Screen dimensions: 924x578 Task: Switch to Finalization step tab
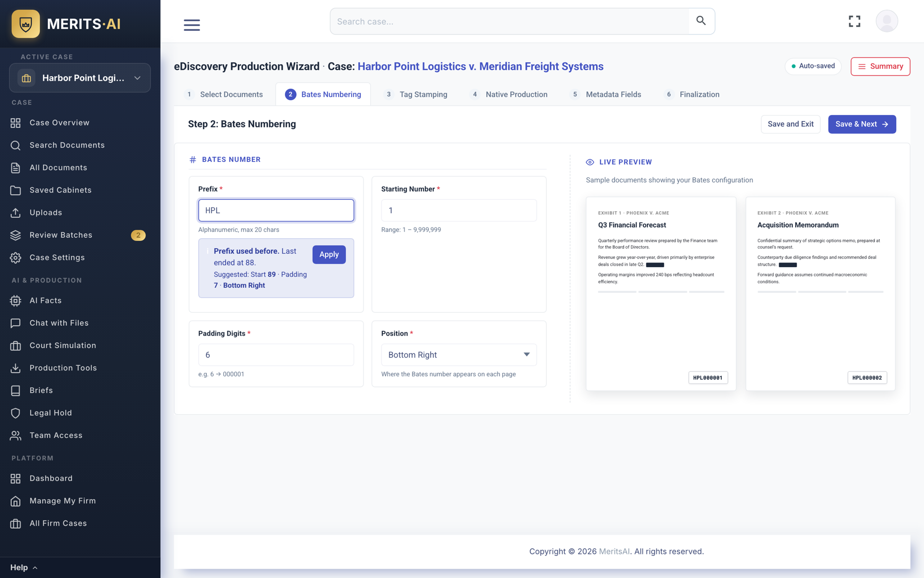[692, 95]
